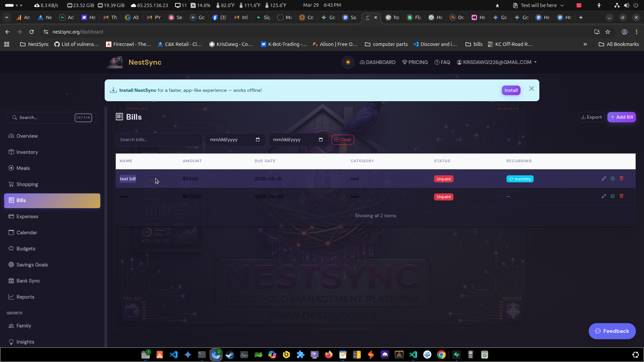Click the Search bills input field

pyautogui.click(x=159, y=139)
